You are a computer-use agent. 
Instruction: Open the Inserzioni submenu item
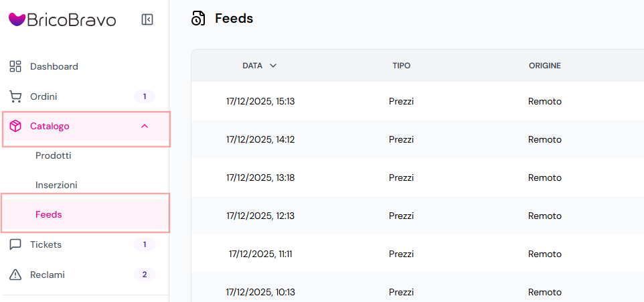click(x=56, y=185)
